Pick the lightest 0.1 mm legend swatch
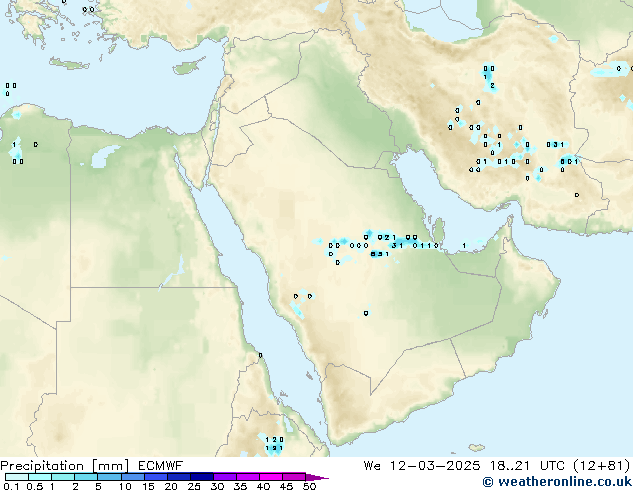The width and height of the screenshot is (634, 490). coord(17,477)
